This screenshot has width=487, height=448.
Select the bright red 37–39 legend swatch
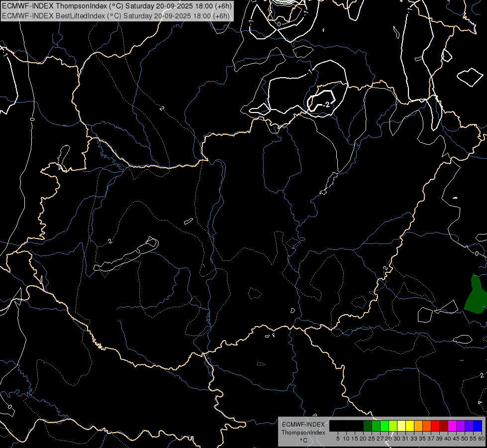[435, 426]
